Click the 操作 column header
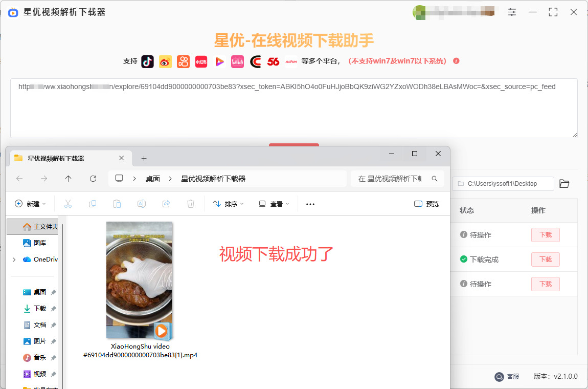Screen dimensions: 588x389 click(x=538, y=211)
